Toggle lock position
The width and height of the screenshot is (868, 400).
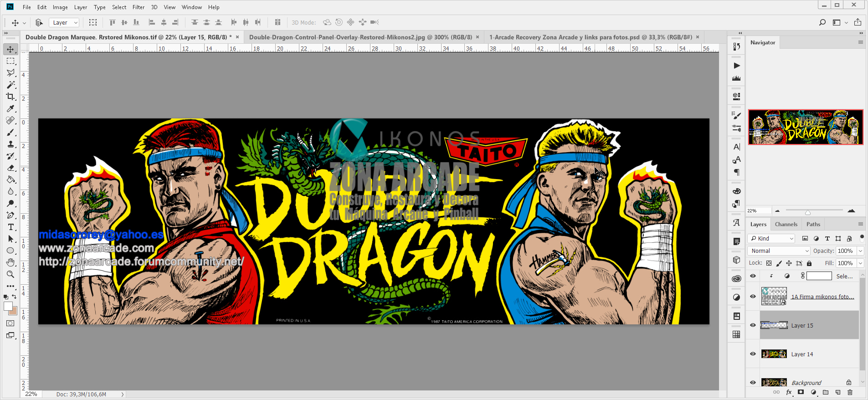pos(789,263)
